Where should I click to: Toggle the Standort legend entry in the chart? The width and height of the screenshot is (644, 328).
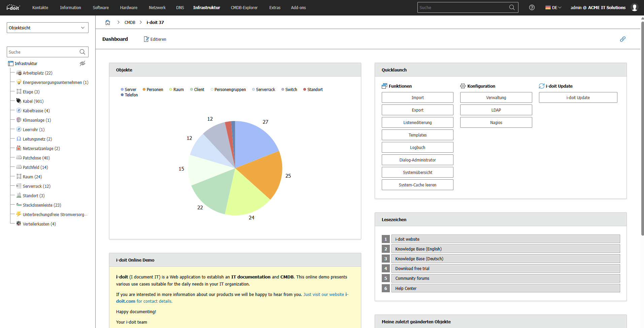point(313,90)
